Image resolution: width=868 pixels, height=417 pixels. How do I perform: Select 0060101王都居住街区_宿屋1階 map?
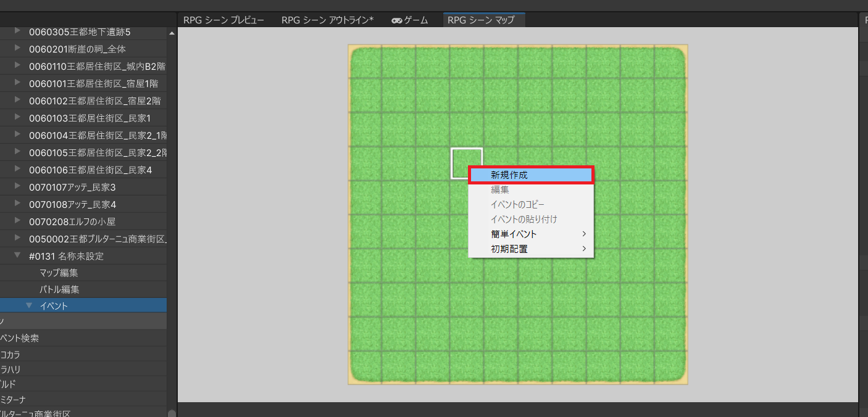tap(93, 83)
